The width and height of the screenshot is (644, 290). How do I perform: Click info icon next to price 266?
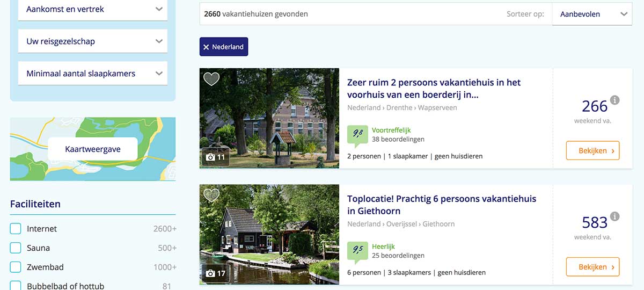pyautogui.click(x=615, y=100)
